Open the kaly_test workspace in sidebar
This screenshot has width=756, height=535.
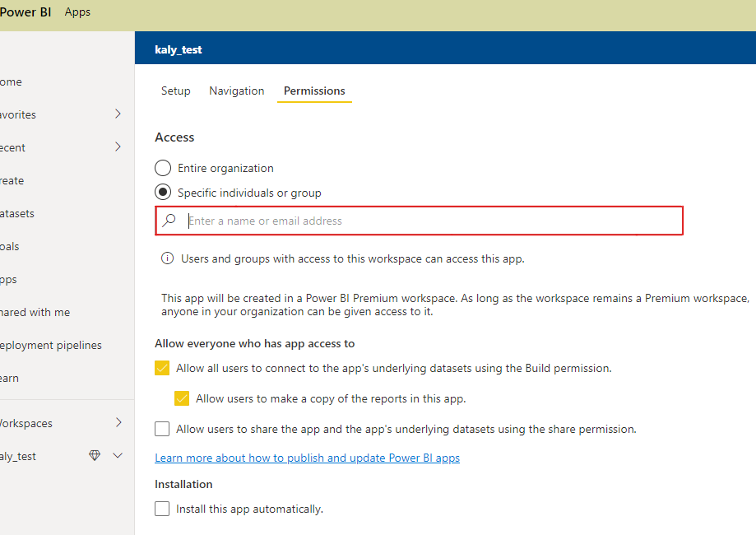tap(18, 456)
